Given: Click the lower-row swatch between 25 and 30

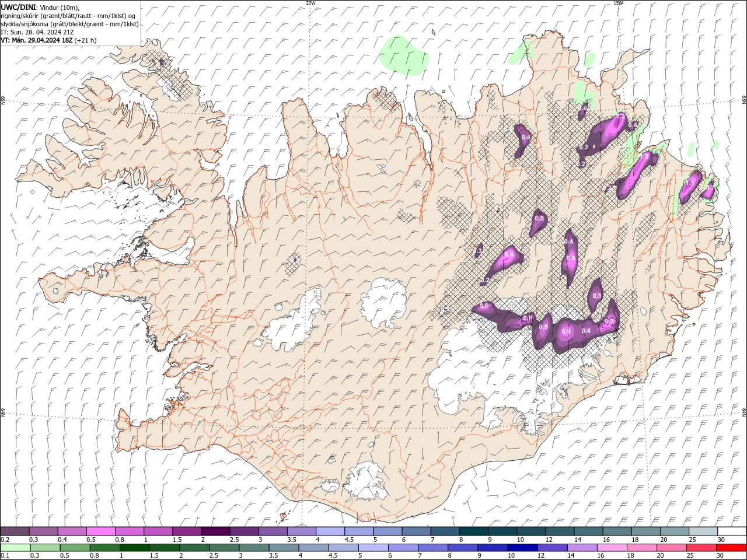Looking at the screenshot, I should (700, 548).
